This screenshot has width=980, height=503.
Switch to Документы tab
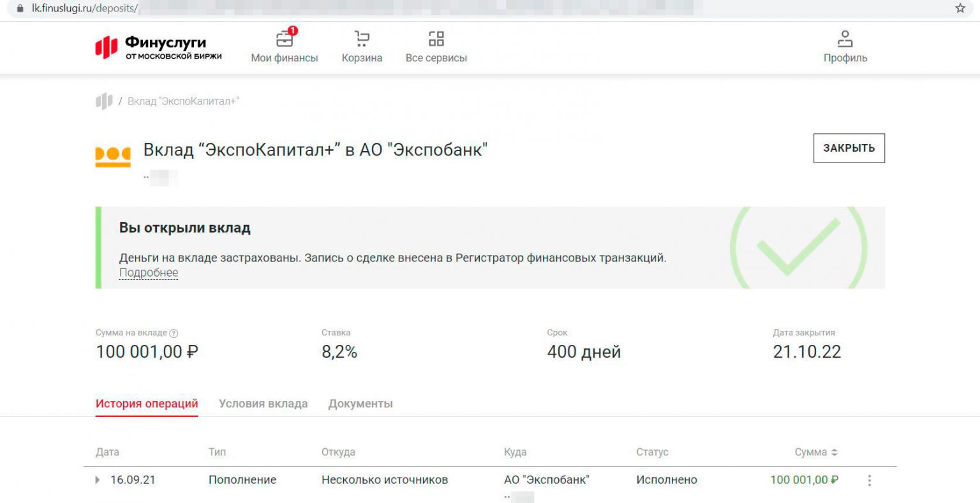360,404
